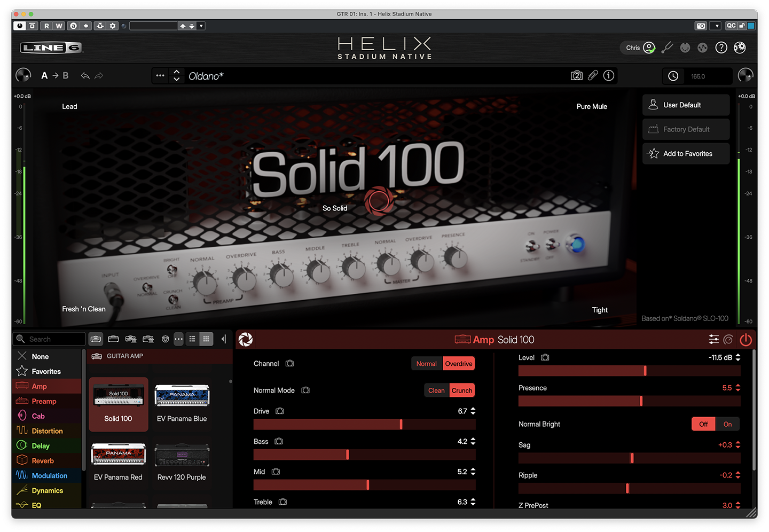Click the Drive slider

point(365,424)
